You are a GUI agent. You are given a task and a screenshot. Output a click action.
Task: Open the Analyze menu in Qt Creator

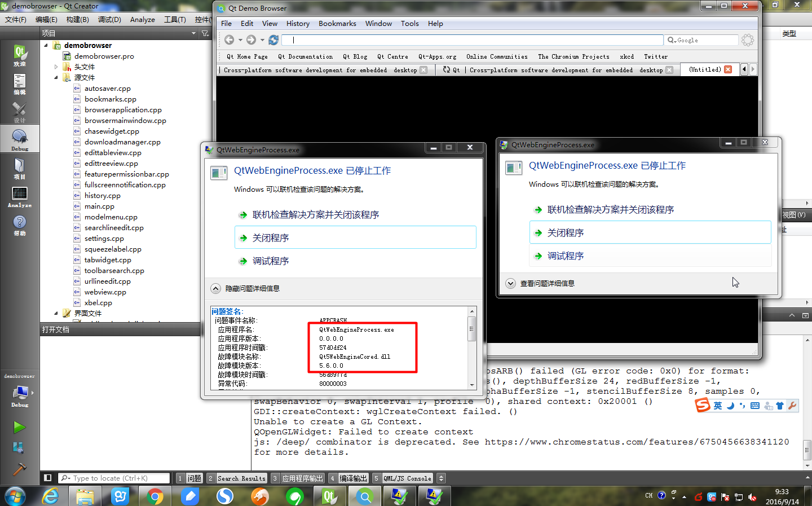(x=142, y=19)
